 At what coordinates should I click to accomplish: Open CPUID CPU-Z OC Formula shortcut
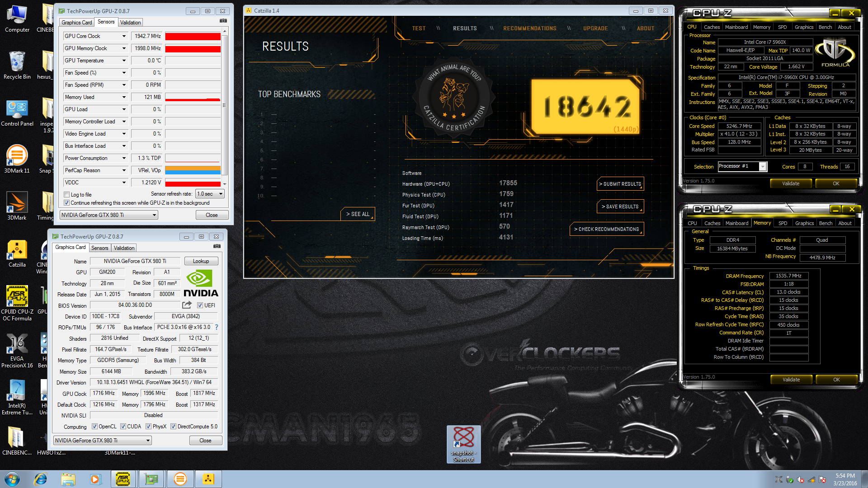17,303
